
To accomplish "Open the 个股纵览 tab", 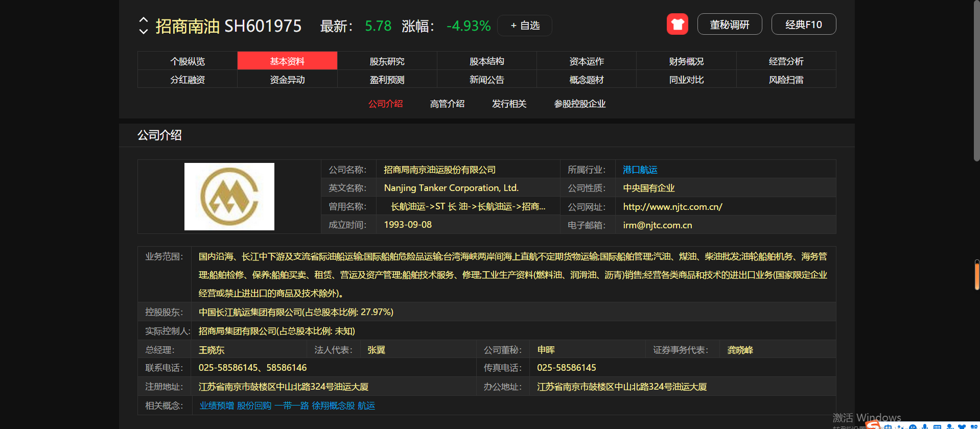I will pyautogui.click(x=188, y=61).
